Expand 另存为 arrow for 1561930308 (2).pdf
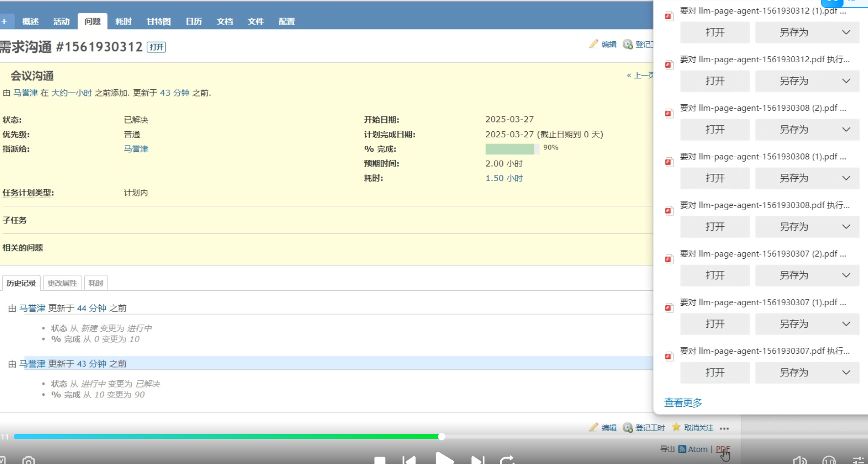This screenshot has height=464, width=868. pyautogui.click(x=846, y=130)
